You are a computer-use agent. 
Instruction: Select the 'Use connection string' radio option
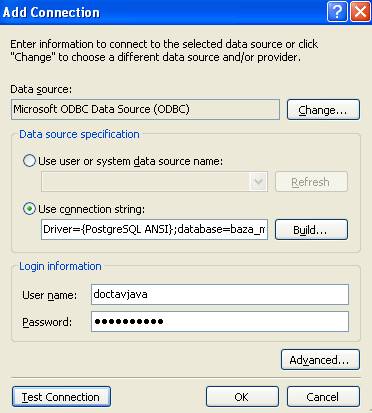point(29,209)
